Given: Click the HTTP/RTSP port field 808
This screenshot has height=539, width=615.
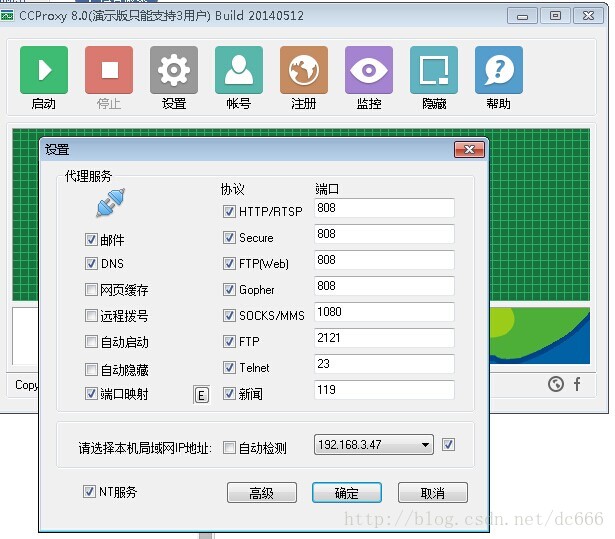Looking at the screenshot, I should pos(384,208).
